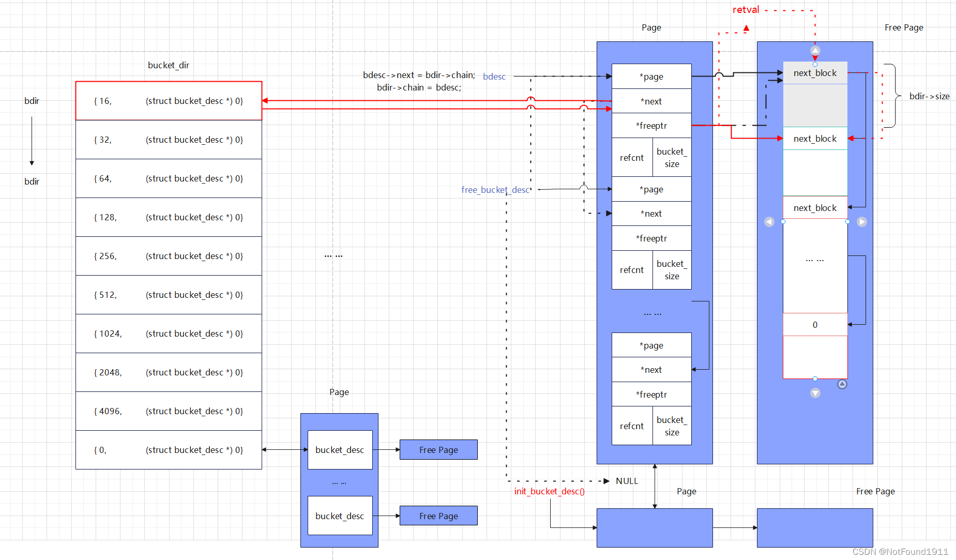Select the row '{ 32, (struct bucket_desc *) 0}'
The image size is (956, 560).
[x=169, y=140]
